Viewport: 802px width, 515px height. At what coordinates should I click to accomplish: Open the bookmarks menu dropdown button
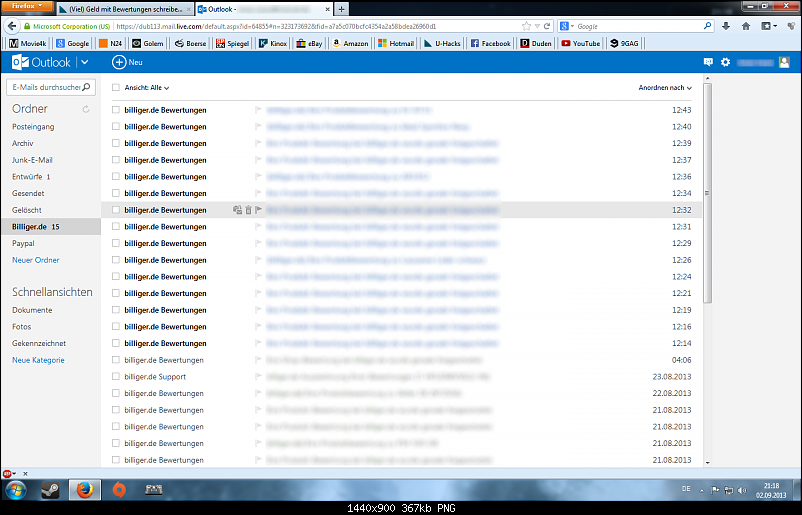tap(769, 26)
